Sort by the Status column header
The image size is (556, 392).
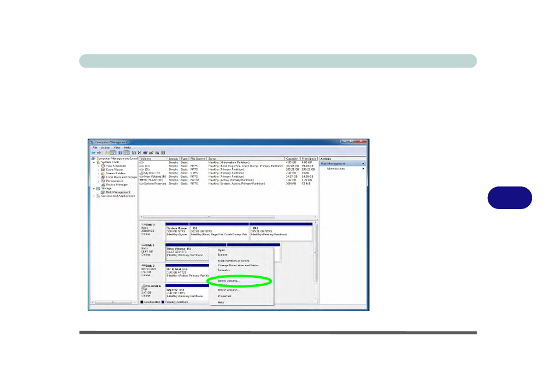click(x=246, y=159)
